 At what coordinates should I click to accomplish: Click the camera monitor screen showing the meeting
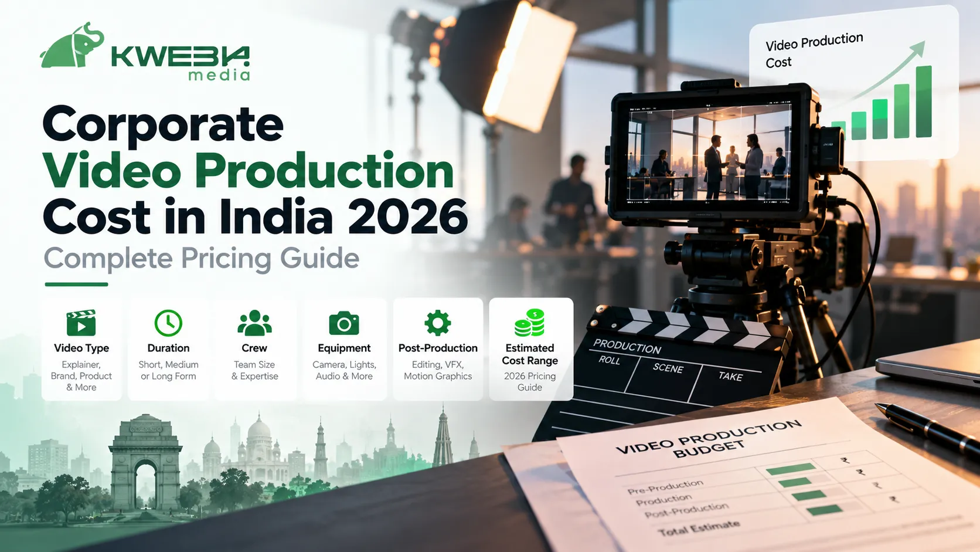point(709,154)
